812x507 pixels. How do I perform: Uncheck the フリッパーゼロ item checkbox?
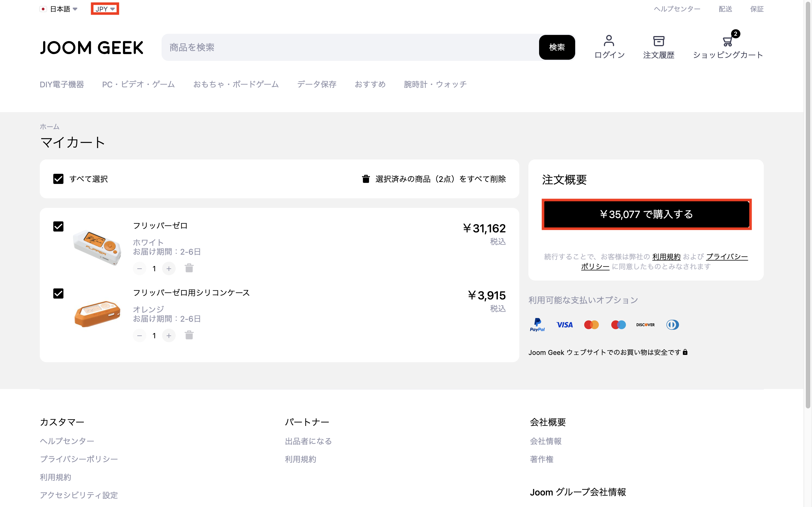(x=58, y=226)
